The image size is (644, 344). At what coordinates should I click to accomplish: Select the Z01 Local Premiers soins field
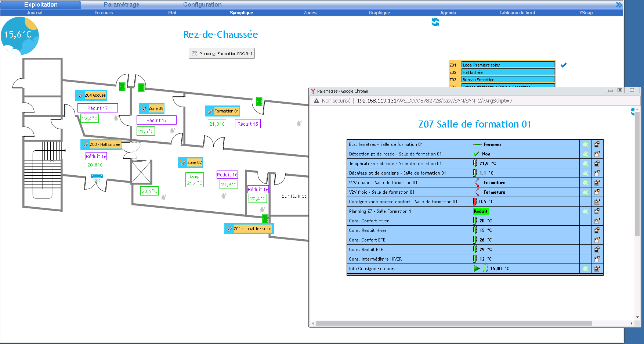[x=508, y=65]
